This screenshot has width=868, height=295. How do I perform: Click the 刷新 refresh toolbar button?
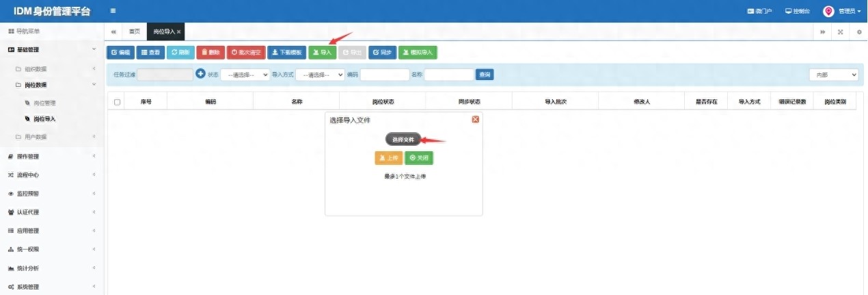[180, 52]
